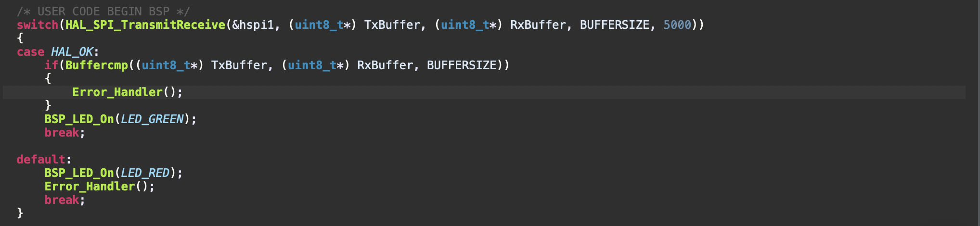Click the final break before the closing brace
This screenshot has width=980, height=226.
coord(62,200)
